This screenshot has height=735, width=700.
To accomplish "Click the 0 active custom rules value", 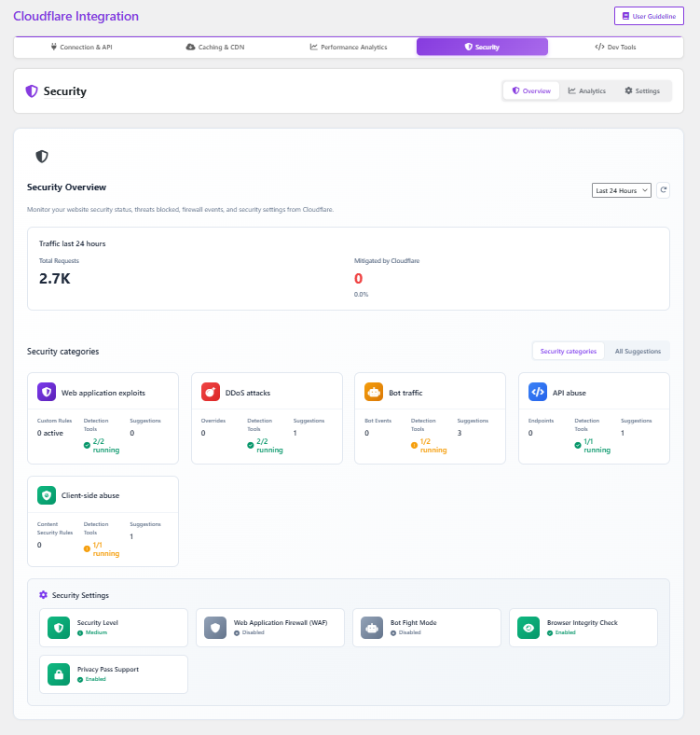I will (50, 433).
